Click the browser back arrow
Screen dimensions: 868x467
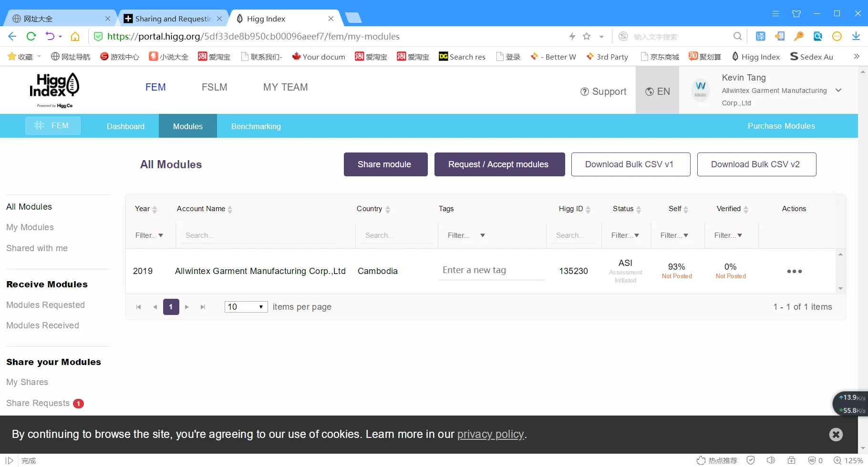tap(12, 36)
